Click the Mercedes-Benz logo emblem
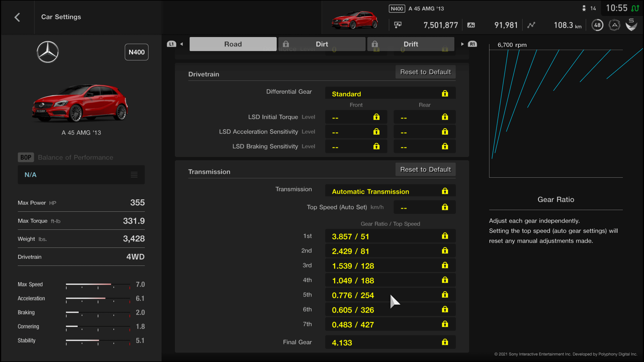The width and height of the screenshot is (644, 362). click(x=47, y=52)
